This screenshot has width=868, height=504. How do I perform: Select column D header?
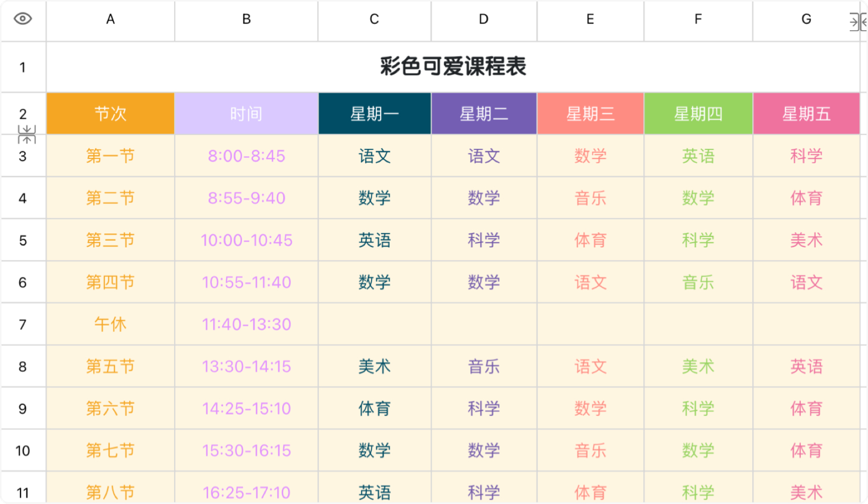point(484,20)
